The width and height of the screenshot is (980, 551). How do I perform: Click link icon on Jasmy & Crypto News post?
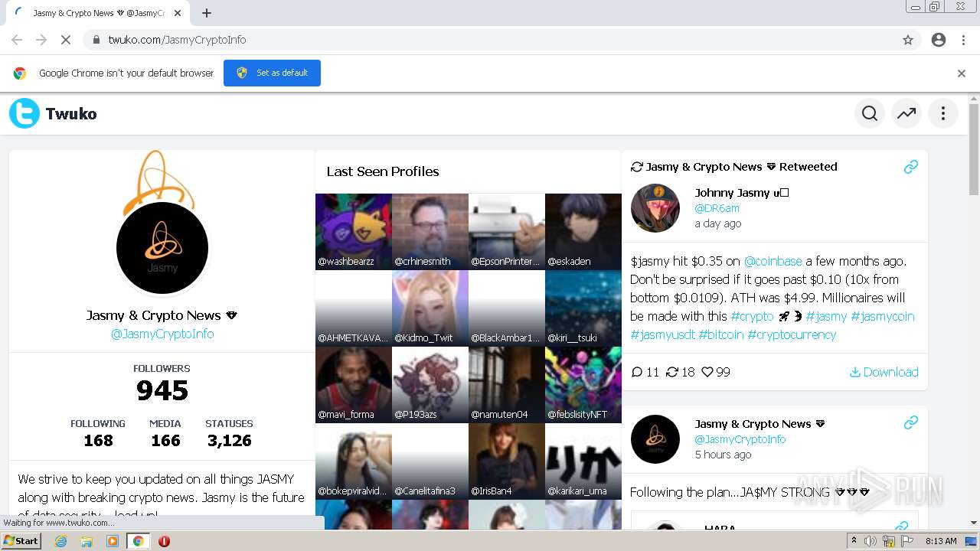click(x=910, y=422)
